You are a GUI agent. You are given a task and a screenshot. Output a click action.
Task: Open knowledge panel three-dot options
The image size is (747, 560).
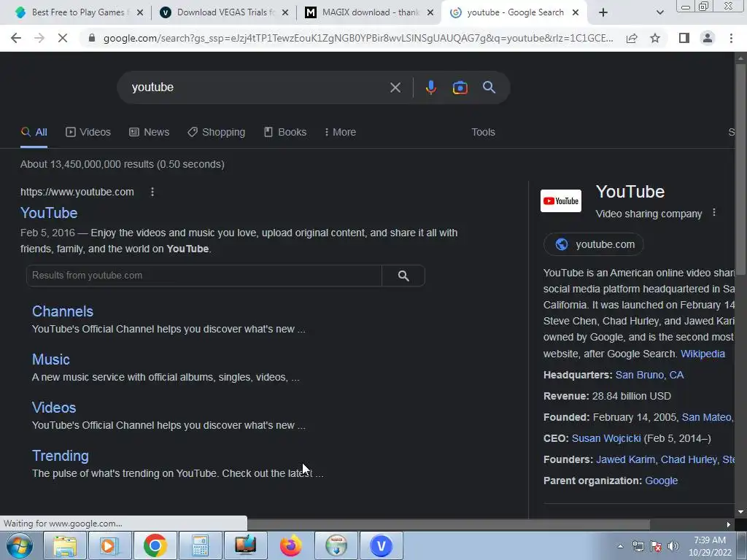713,213
